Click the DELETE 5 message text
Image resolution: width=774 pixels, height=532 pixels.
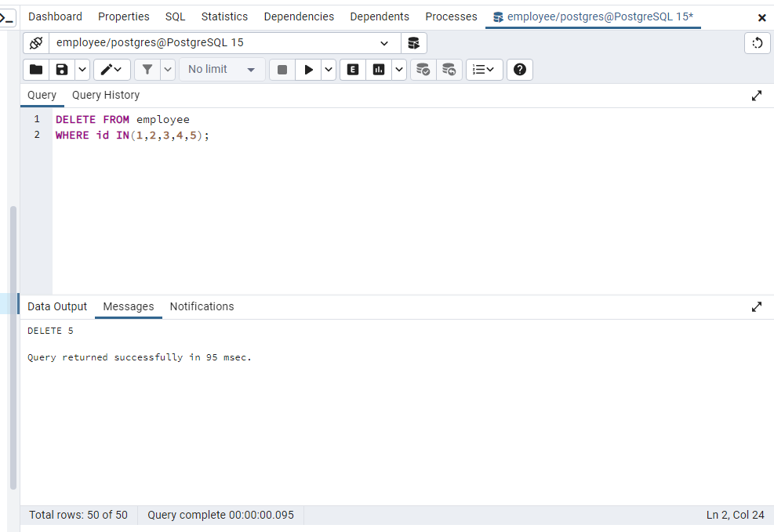(50, 331)
